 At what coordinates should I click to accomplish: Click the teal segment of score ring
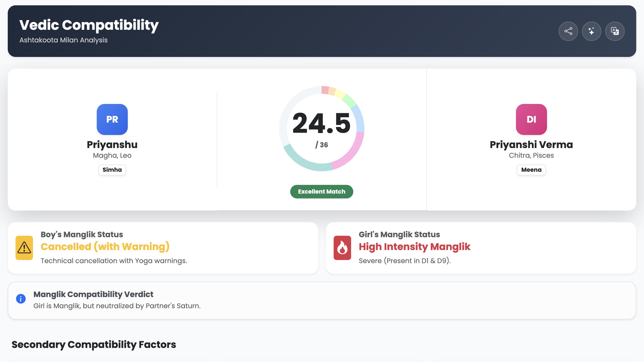306,164
